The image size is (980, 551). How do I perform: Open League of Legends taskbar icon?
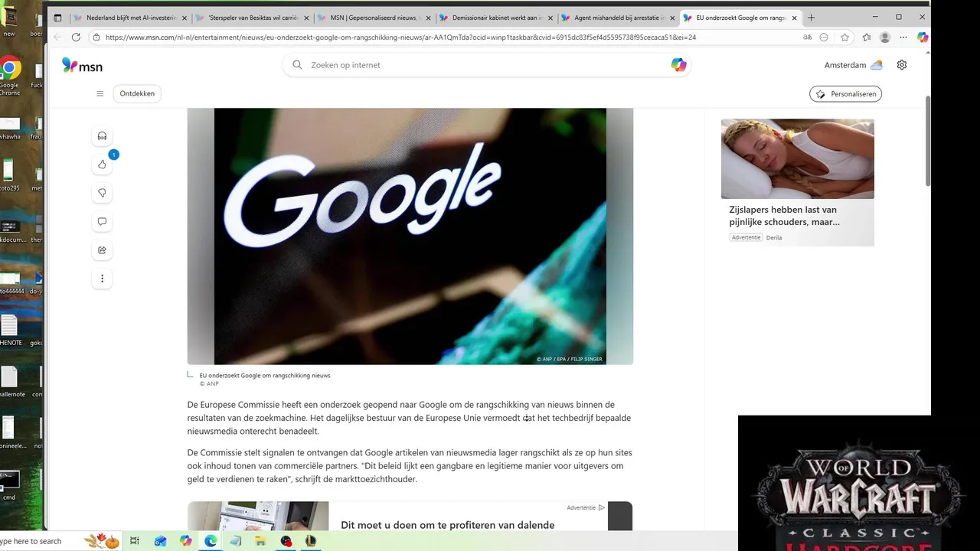tap(310, 541)
